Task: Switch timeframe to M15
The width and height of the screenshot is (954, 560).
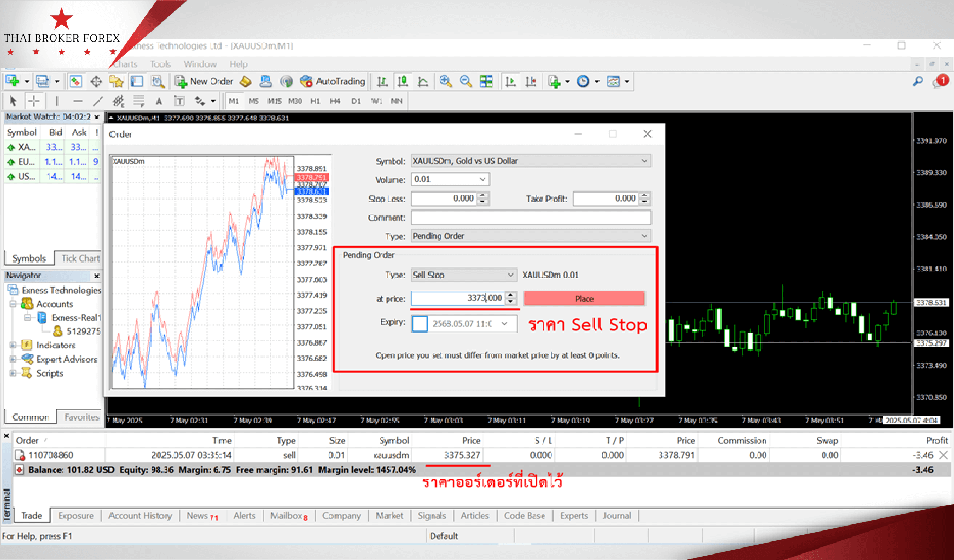Action: pos(274,101)
